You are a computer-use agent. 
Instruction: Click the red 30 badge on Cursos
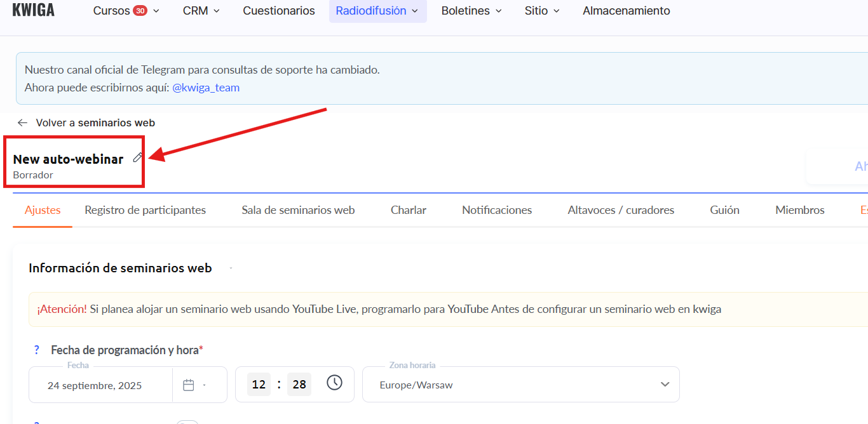(140, 11)
